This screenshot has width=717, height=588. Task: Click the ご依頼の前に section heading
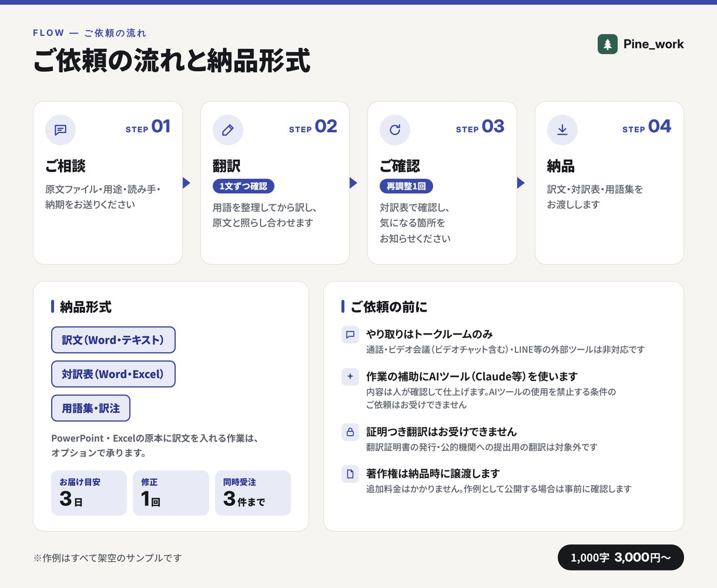(389, 307)
